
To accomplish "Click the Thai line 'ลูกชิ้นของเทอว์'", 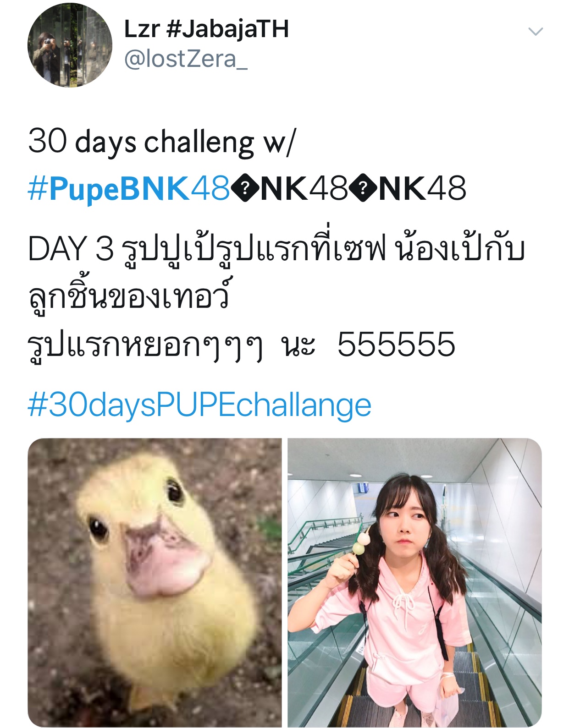I will tap(128, 296).
